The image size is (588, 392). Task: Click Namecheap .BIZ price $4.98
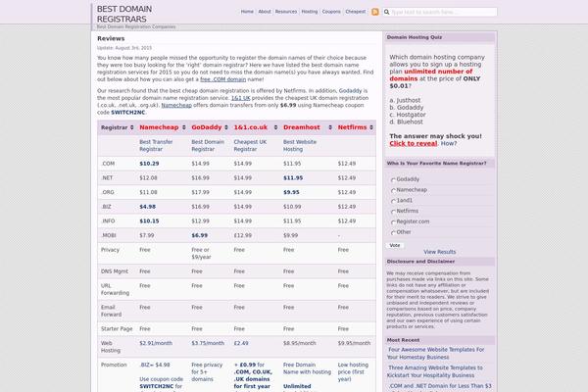[147, 207]
